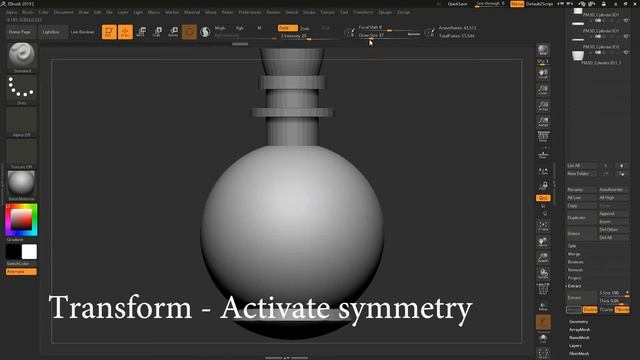Open the Standard brush thumbnail
640x360 pixels.
pos(22,56)
